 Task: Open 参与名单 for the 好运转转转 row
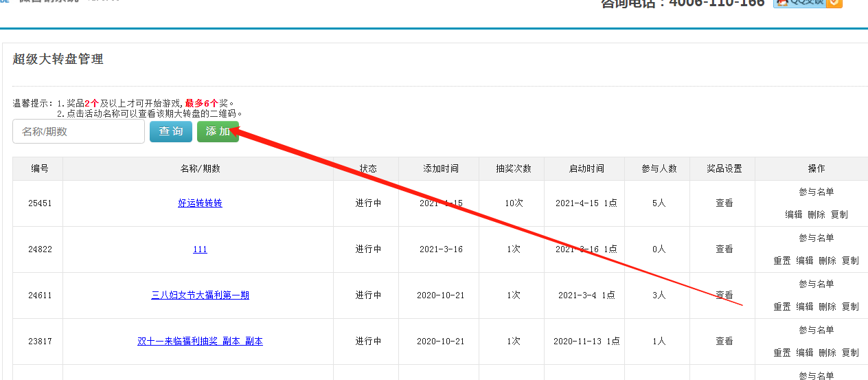coord(816,192)
